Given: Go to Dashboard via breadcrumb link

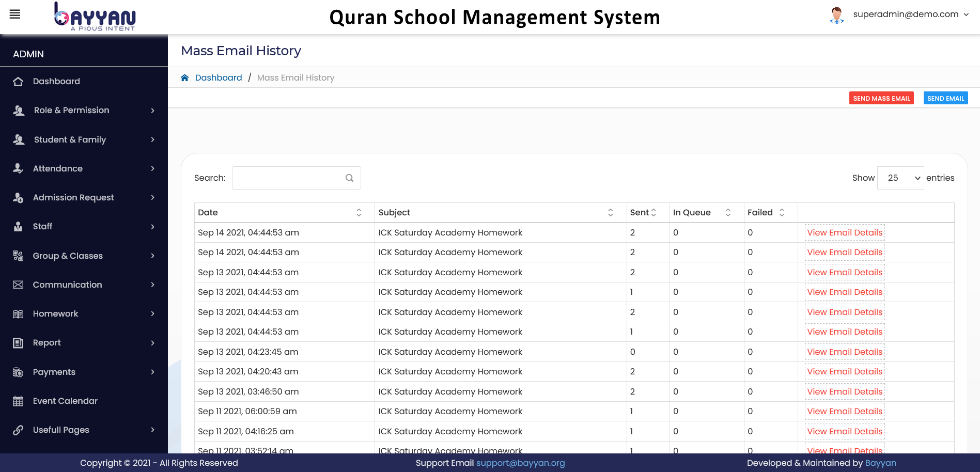Looking at the screenshot, I should tap(219, 77).
